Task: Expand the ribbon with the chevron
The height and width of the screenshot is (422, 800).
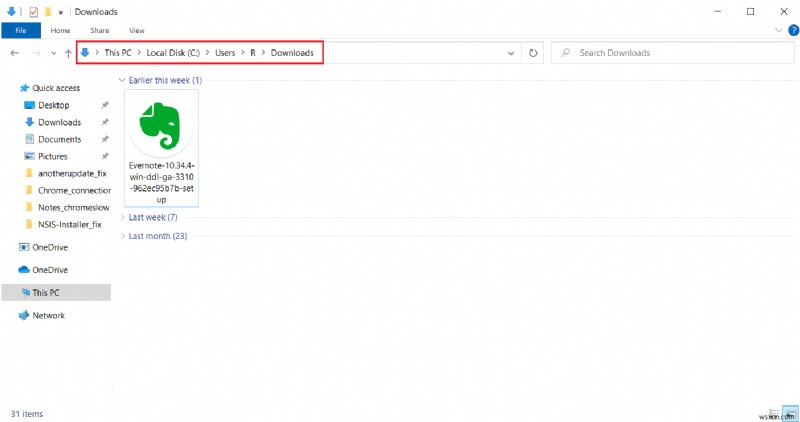Action: [x=778, y=31]
